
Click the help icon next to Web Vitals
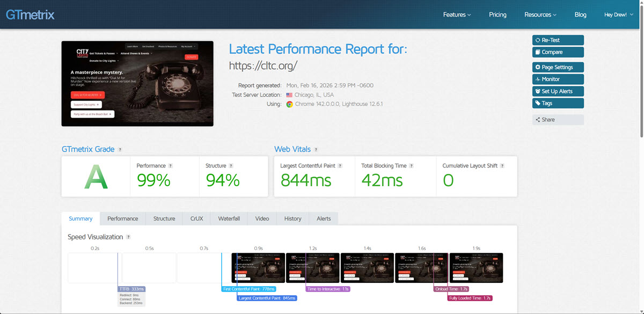point(316,150)
